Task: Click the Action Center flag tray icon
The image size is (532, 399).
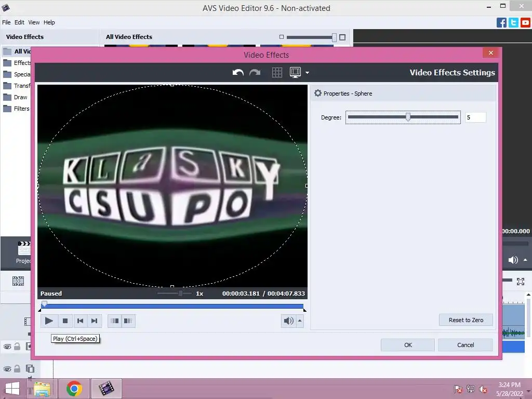Action: (458, 389)
